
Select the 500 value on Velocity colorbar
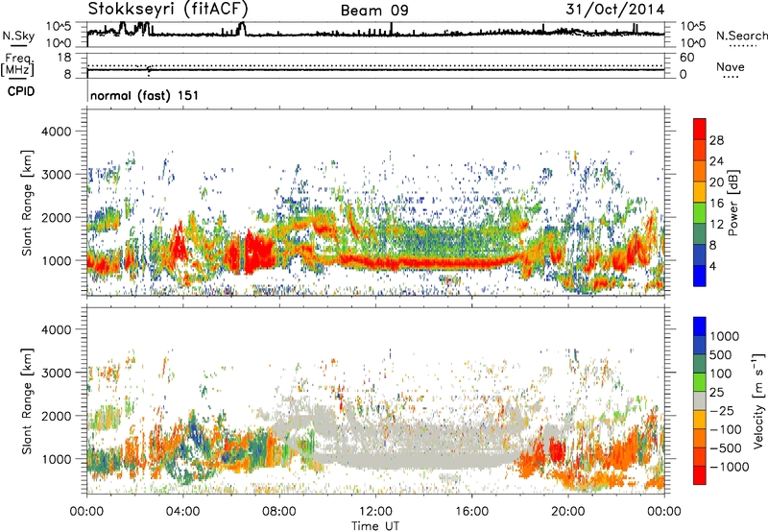[x=721, y=355]
